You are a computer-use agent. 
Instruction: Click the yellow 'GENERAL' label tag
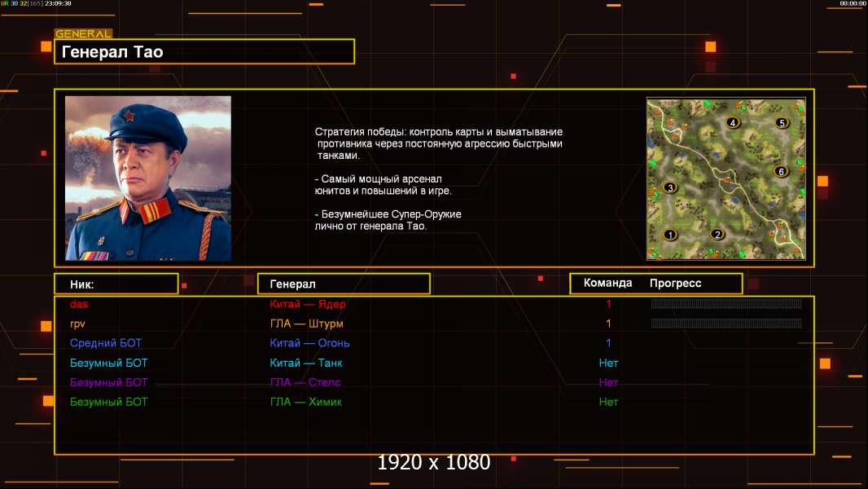[x=84, y=33]
